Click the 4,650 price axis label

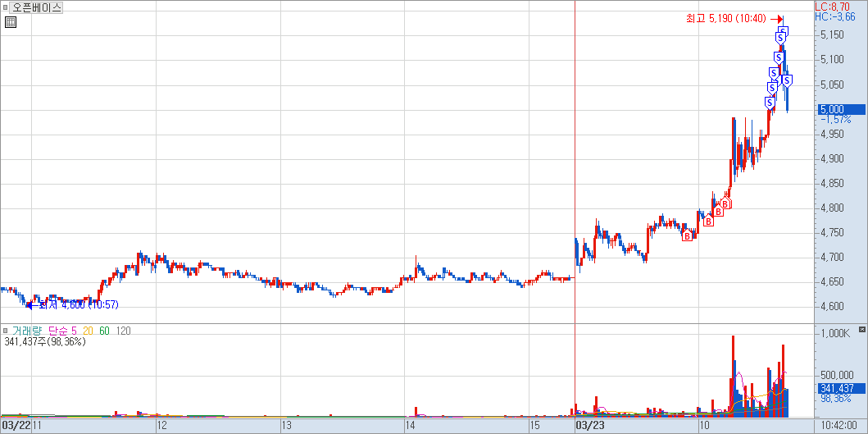tap(832, 281)
